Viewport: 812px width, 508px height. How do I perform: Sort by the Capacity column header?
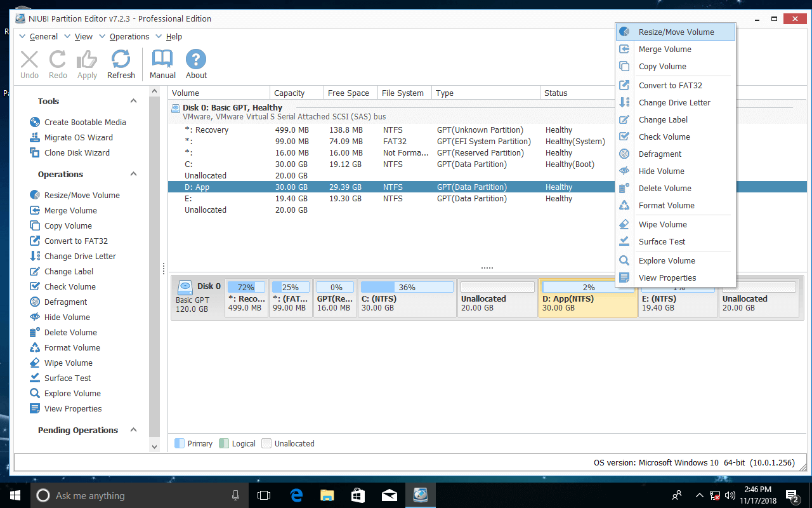point(297,93)
